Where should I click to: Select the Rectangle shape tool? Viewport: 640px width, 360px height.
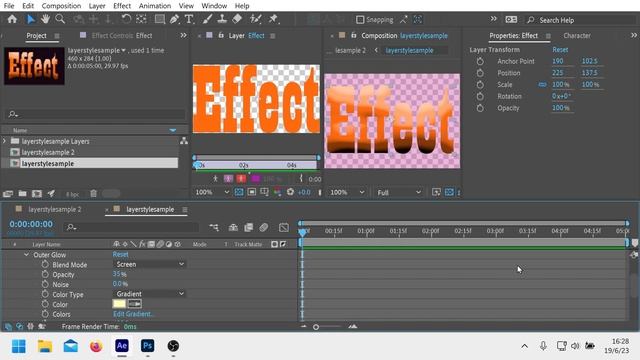(160, 19)
